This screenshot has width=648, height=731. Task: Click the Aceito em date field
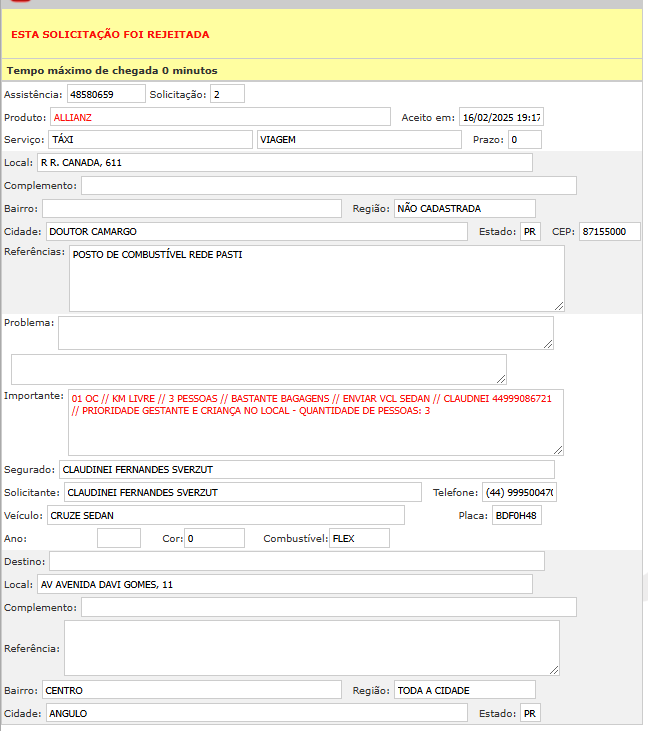501,117
